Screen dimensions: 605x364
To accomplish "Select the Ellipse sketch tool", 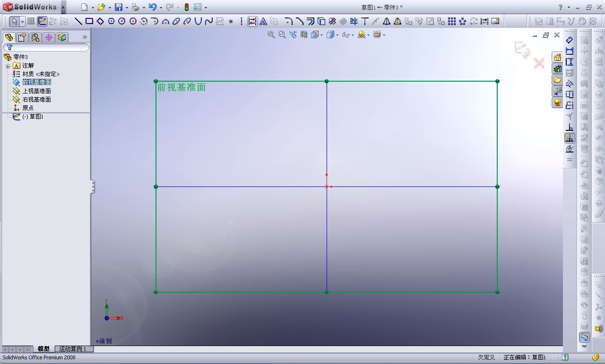I will coord(177,21).
